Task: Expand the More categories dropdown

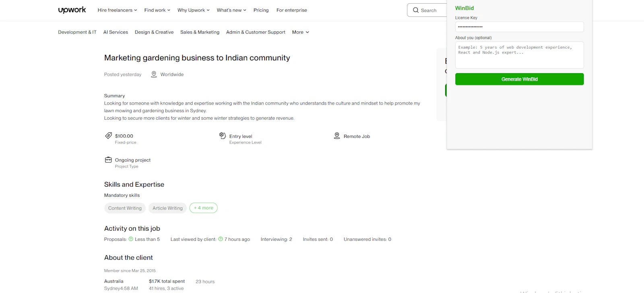Action: coord(301,32)
